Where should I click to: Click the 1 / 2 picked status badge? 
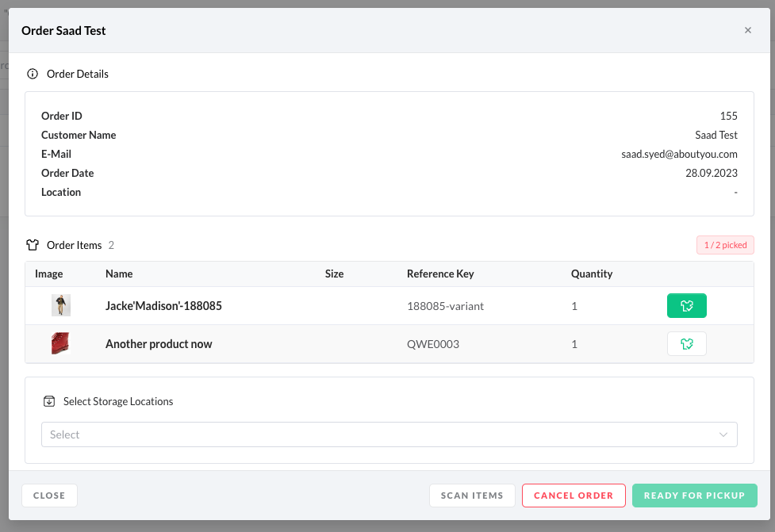tap(725, 245)
